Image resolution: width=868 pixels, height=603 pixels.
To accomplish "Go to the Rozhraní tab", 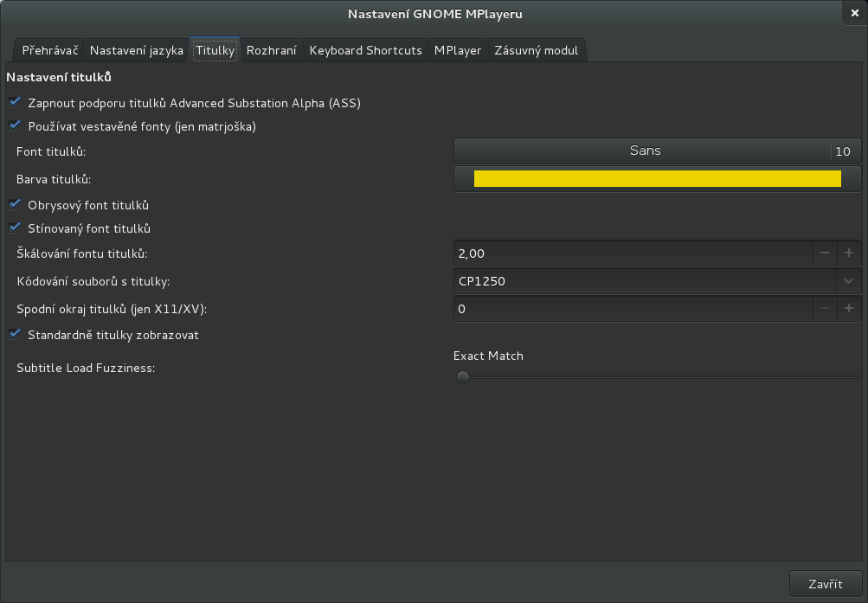I will pos(271,50).
